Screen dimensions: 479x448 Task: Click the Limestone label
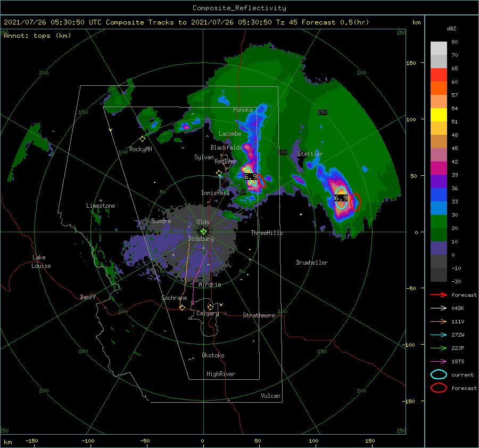click(x=101, y=206)
